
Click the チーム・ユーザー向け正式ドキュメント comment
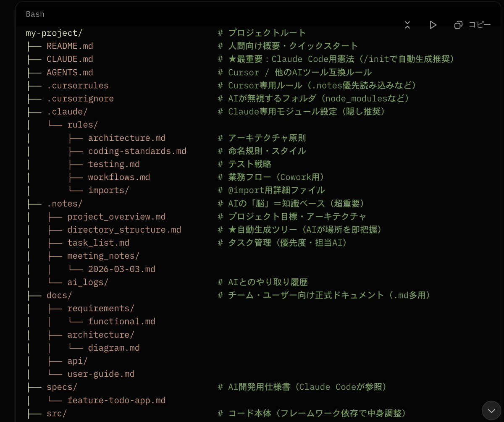pos(324,295)
